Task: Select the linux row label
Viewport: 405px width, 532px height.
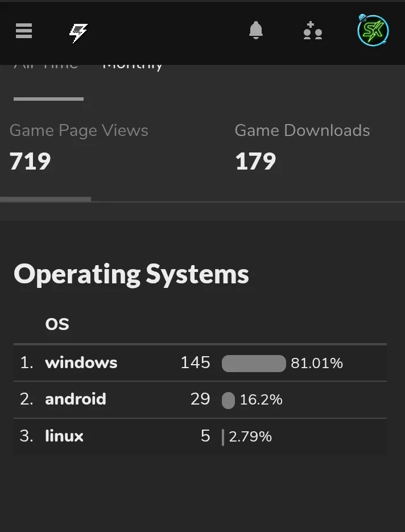Action: pyautogui.click(x=64, y=436)
